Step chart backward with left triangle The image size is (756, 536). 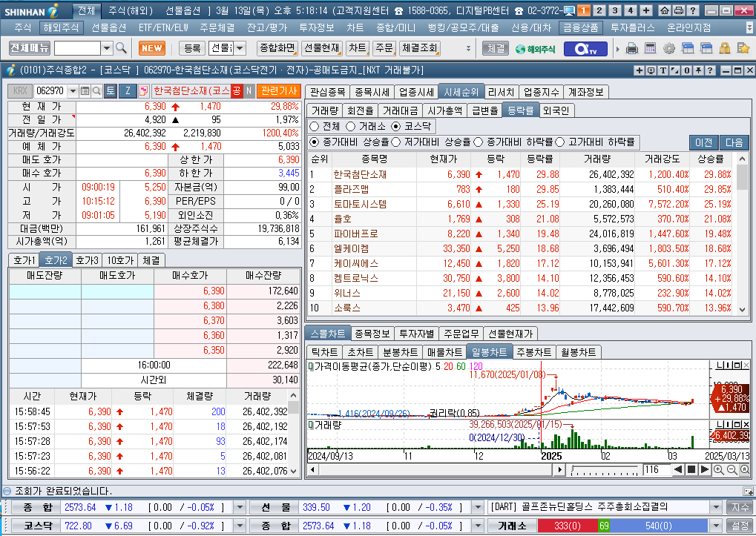pos(678,469)
